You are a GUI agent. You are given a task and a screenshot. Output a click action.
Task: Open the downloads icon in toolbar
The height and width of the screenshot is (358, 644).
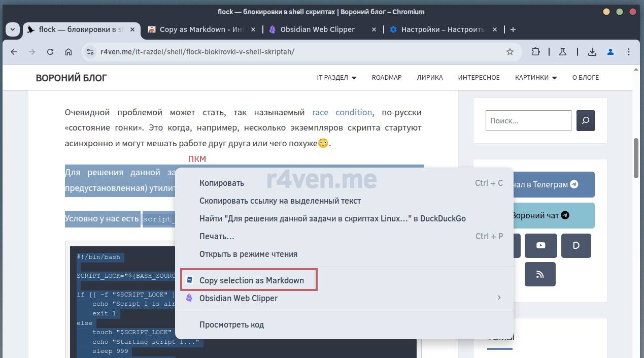coord(592,52)
